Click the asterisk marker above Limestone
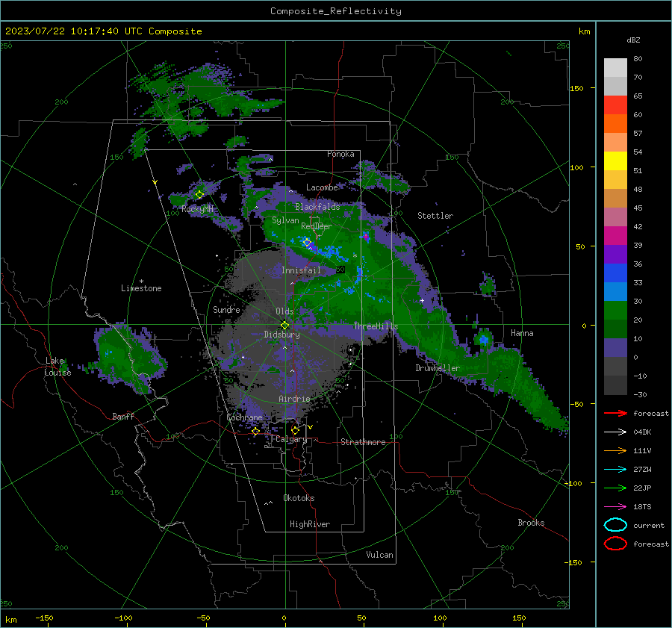Image resolution: width=672 pixels, height=628 pixels. point(141,282)
